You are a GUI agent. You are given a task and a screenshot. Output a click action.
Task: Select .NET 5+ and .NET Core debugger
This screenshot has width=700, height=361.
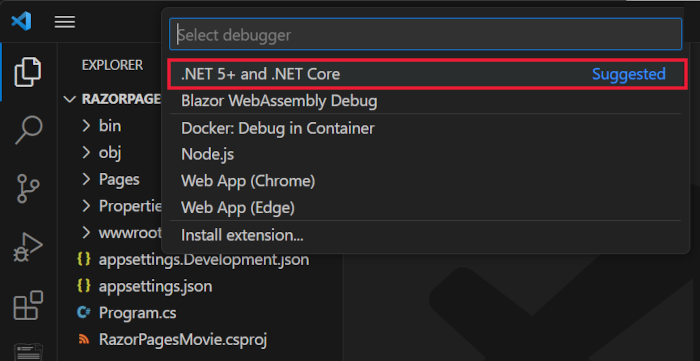[x=427, y=74]
